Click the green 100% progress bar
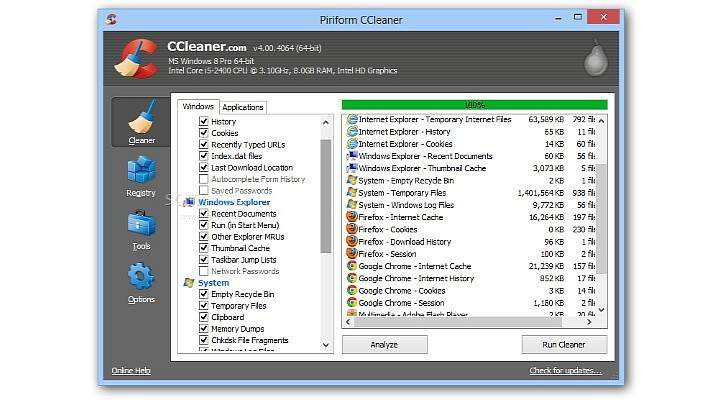Screen dimensions: 728x400 tap(474, 104)
